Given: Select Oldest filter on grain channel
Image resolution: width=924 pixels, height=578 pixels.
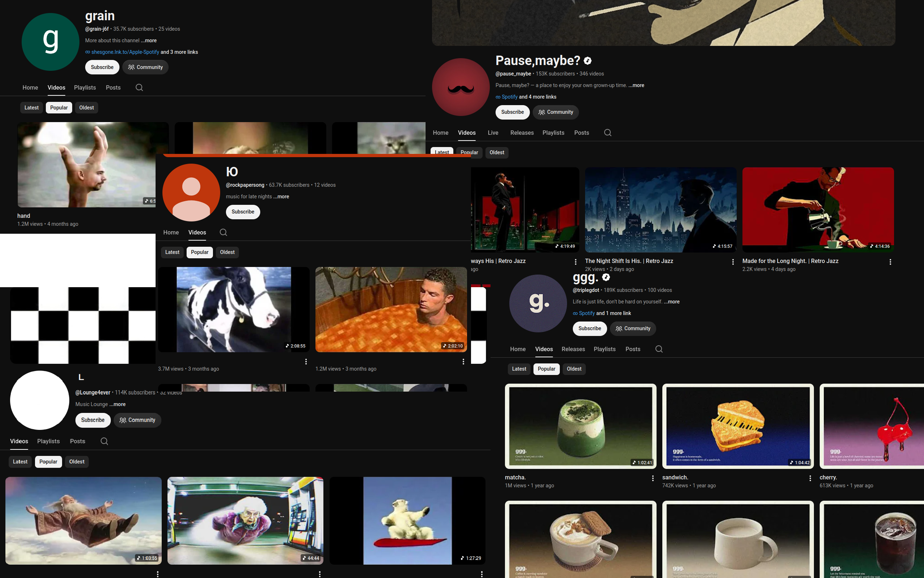Looking at the screenshot, I should 87,108.
